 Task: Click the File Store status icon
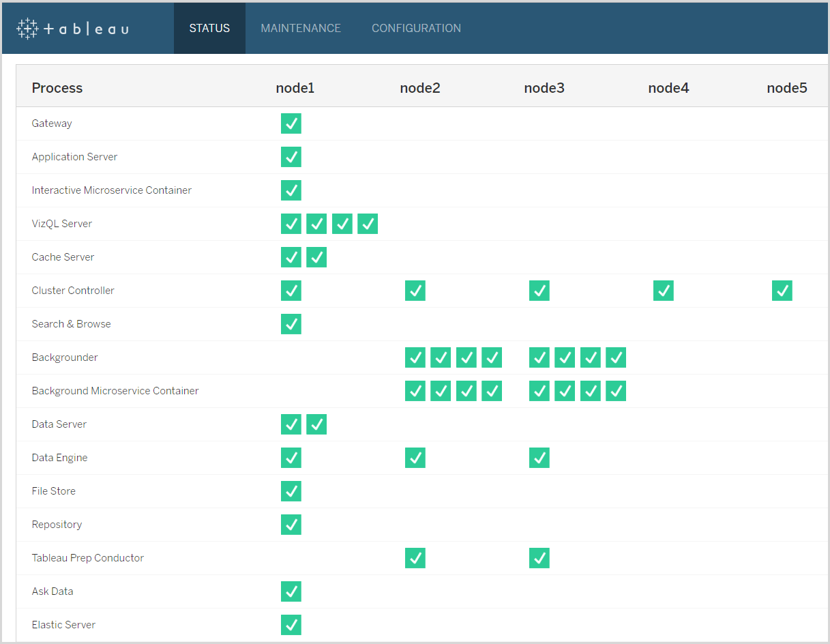point(291,491)
